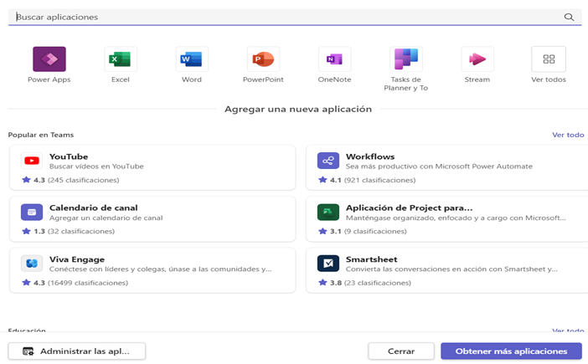Click the Cerrar button

pos(401,351)
